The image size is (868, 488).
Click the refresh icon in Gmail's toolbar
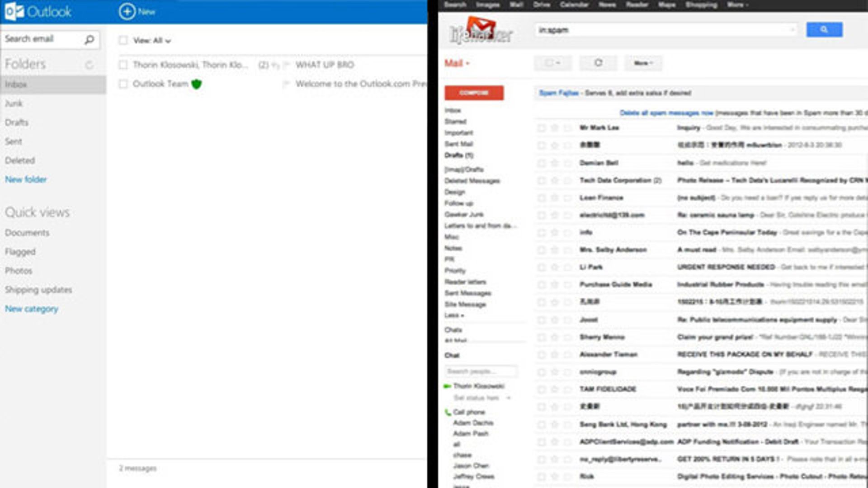pyautogui.click(x=598, y=63)
